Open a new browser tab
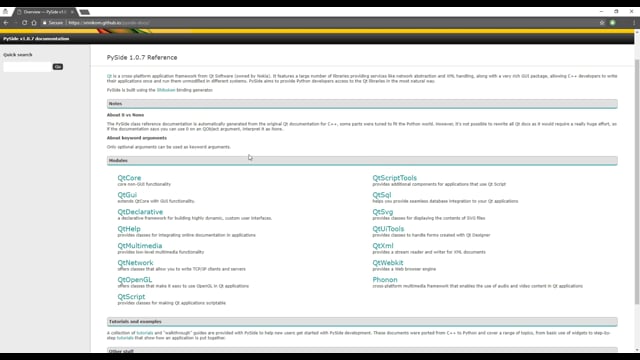The image size is (640, 360). tap(84, 12)
